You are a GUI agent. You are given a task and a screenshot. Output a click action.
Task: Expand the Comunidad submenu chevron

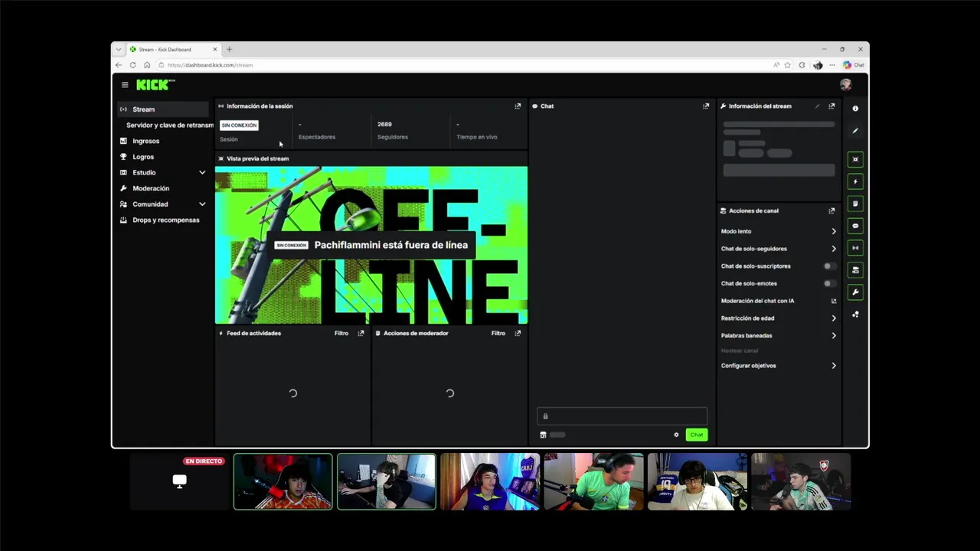click(202, 204)
